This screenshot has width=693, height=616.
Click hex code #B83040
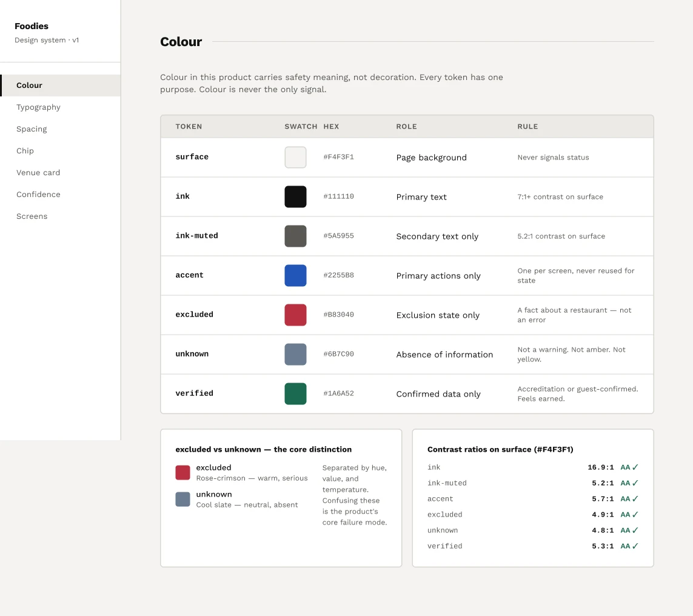click(x=338, y=314)
